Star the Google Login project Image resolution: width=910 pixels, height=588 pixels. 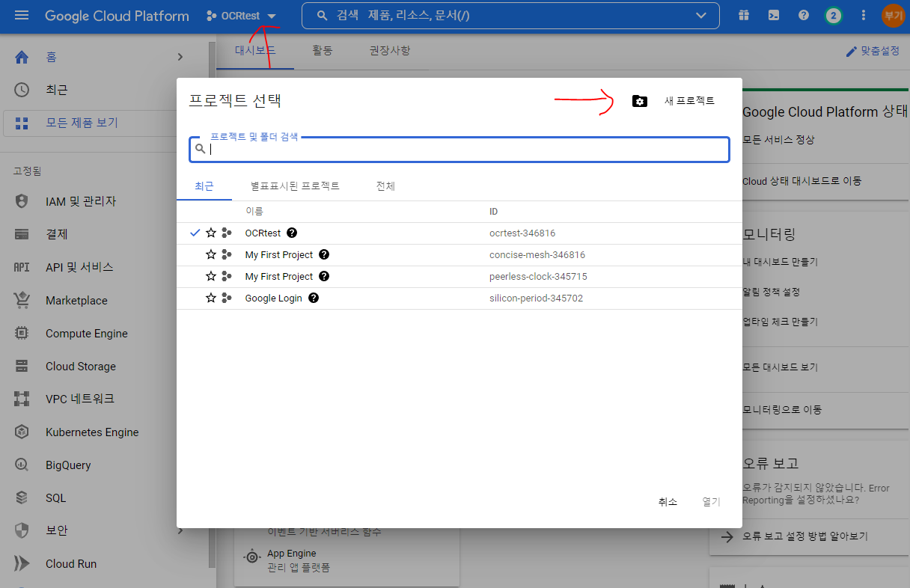point(211,298)
